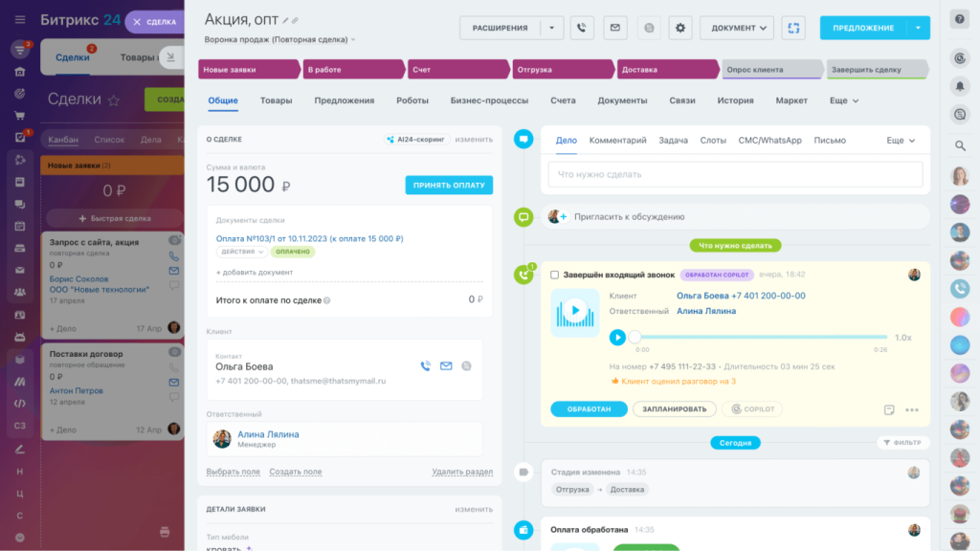
Task: Open chat message icon beside Дело tab
Action: [x=523, y=137]
